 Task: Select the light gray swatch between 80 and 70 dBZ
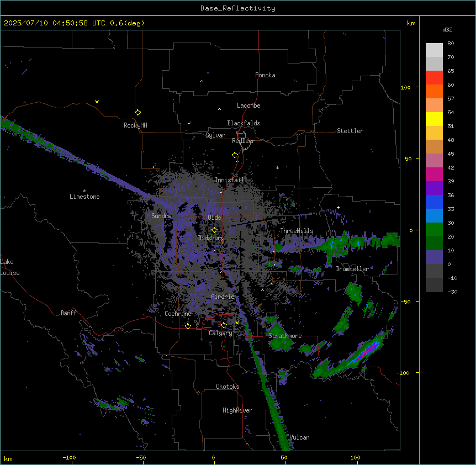pos(434,50)
